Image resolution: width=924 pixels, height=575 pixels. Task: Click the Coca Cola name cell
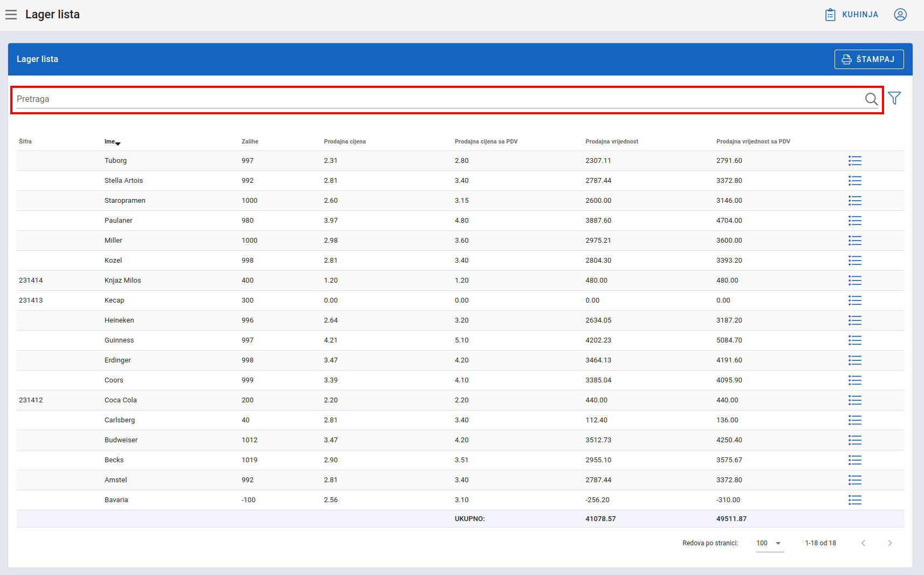(121, 400)
